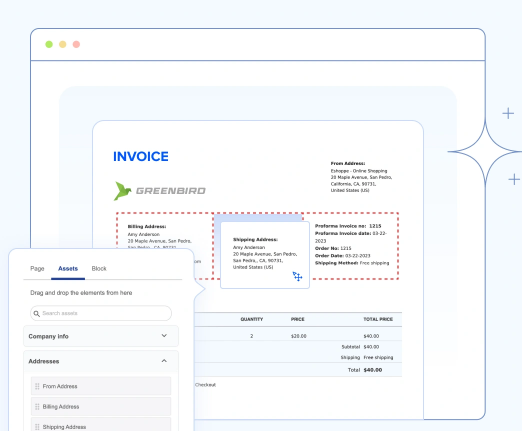Select the From Address asset
Screen dimensions: 522x431
tap(101, 386)
